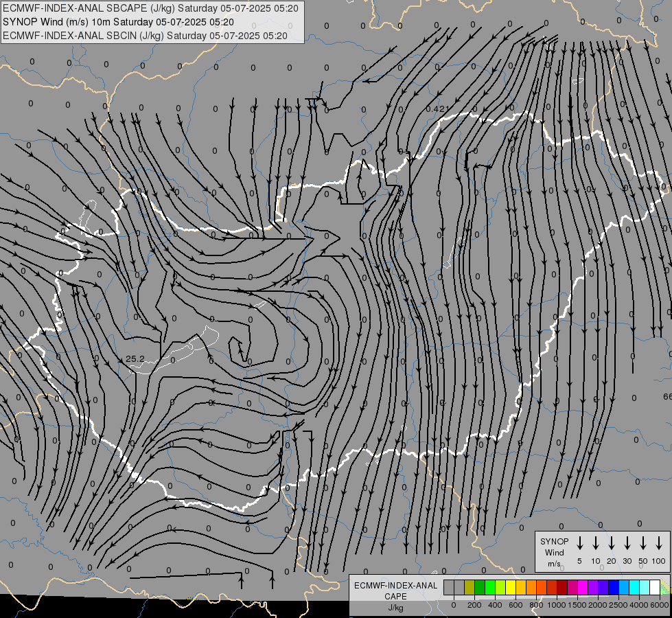Pick the dark green CAPE legend swatch

click(480, 587)
